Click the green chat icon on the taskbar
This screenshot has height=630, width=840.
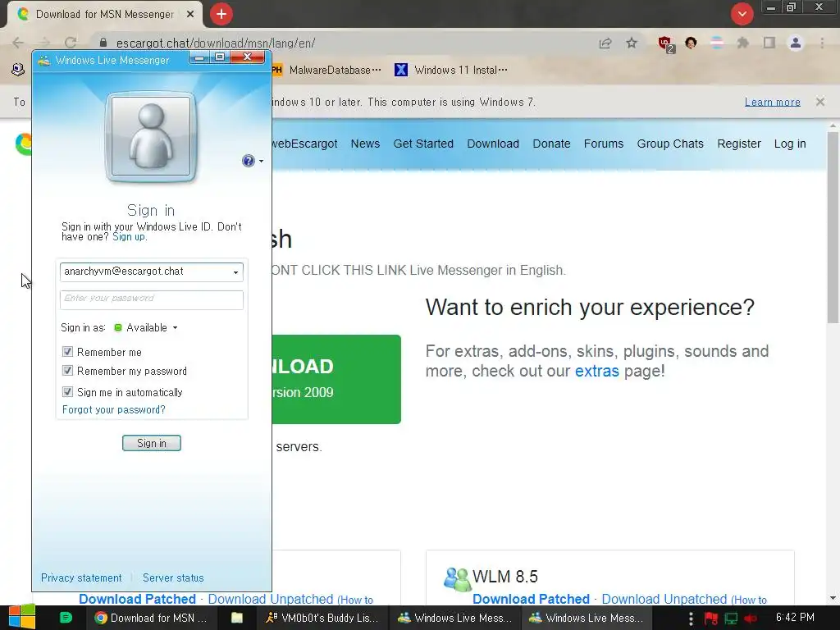(66, 618)
